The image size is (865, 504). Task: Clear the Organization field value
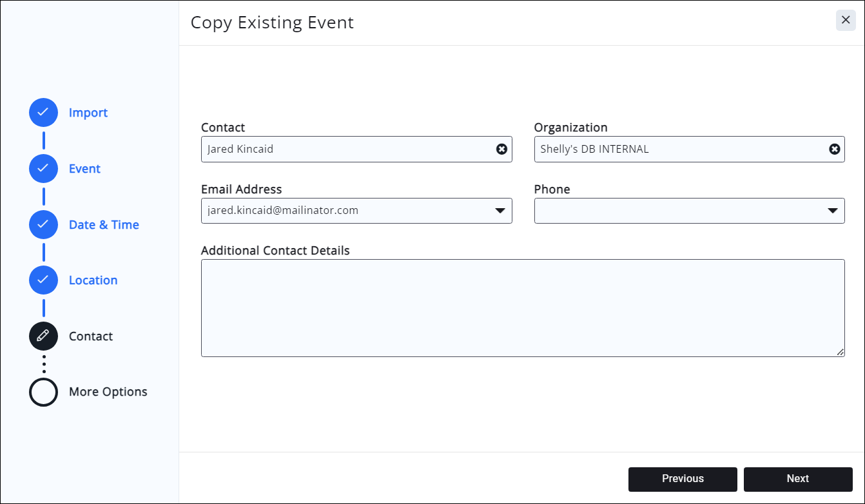coord(834,149)
